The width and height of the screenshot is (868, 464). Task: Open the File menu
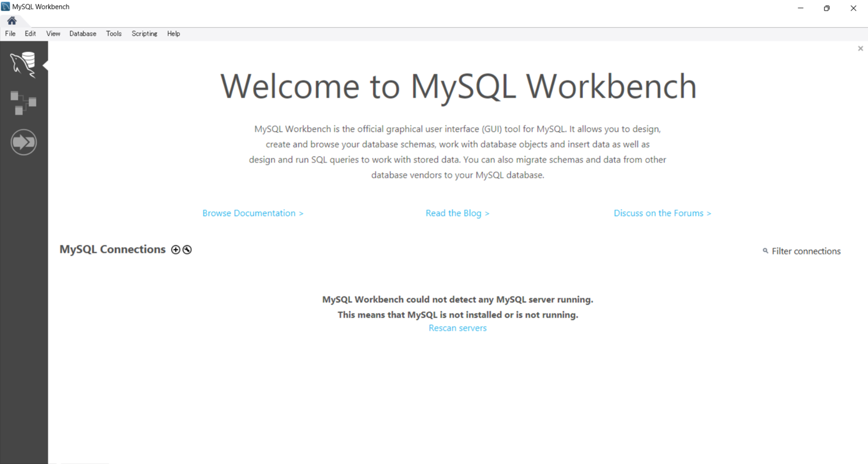10,34
